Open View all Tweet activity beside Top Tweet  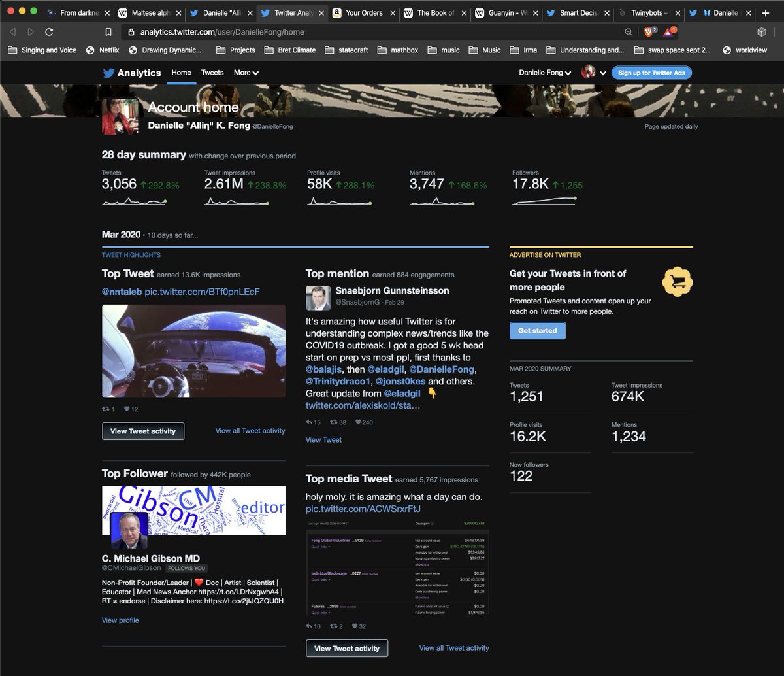[250, 431]
